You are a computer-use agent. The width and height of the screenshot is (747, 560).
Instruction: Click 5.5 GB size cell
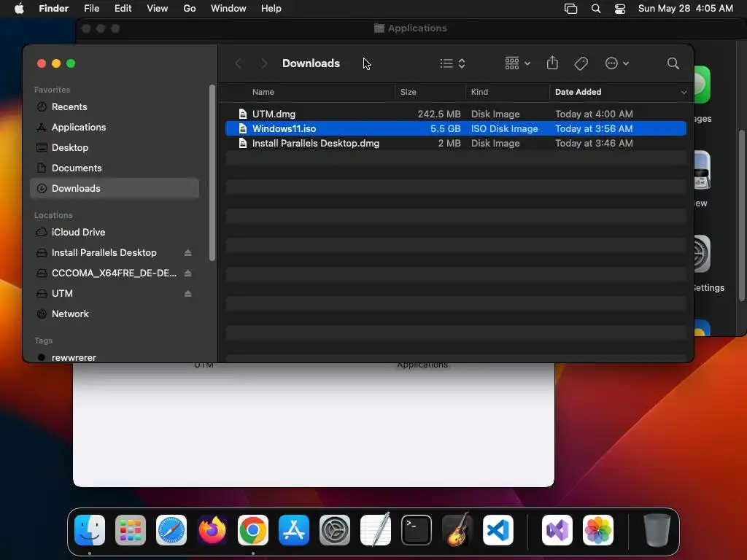[446, 128]
